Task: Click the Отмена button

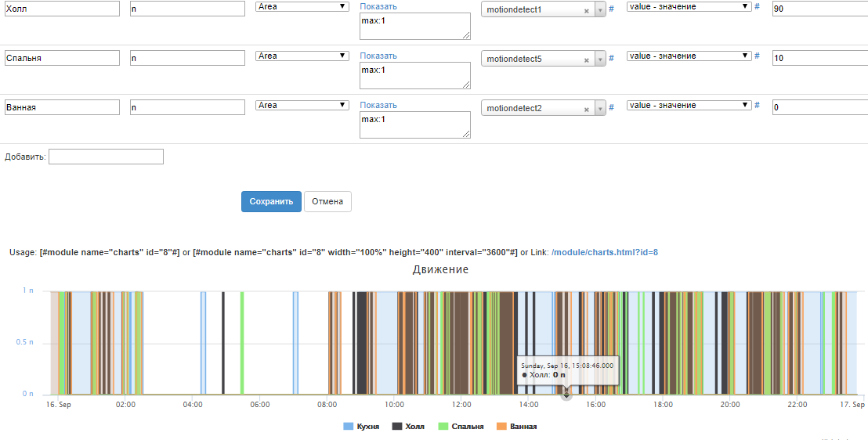Action: pos(327,201)
